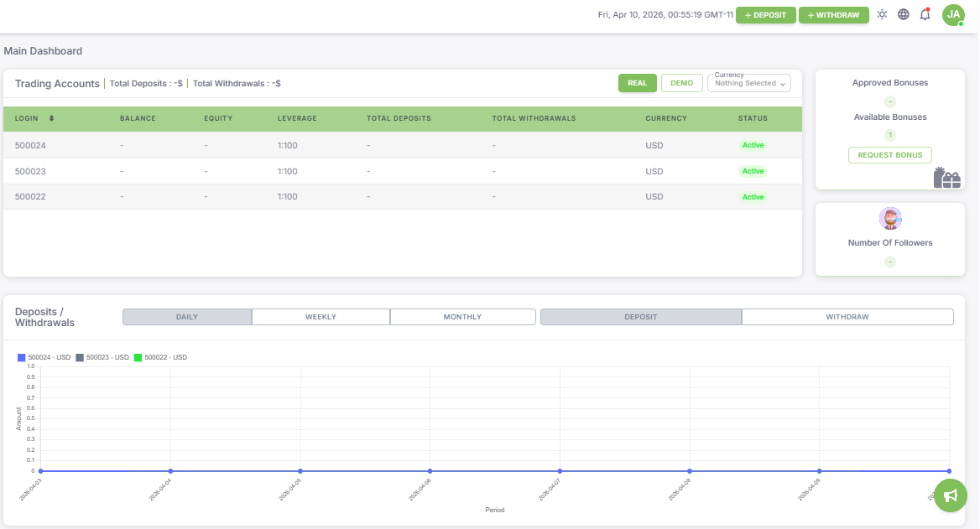This screenshot has width=980, height=529.
Task: Toggle the light/dark theme sun icon
Action: coord(882,14)
